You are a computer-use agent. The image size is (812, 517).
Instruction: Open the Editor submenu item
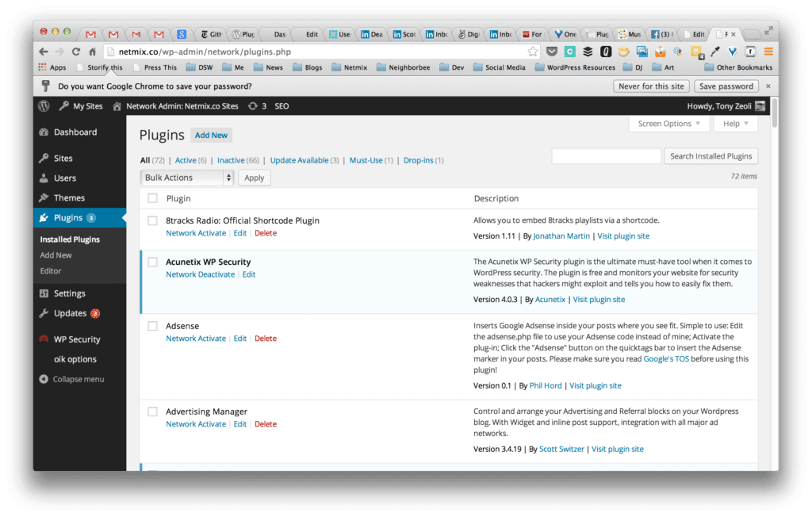coord(51,270)
